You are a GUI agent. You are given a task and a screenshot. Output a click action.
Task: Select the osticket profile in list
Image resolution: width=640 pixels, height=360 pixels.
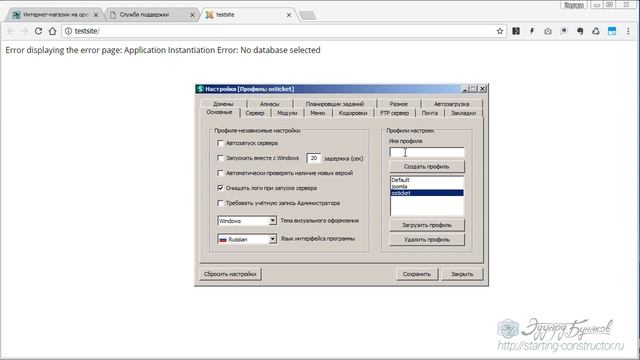click(x=427, y=193)
